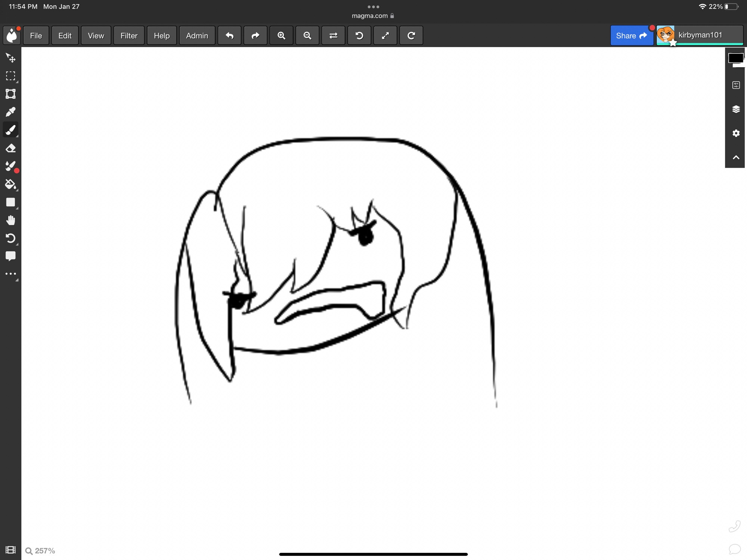Select the Brush tool

click(10, 130)
